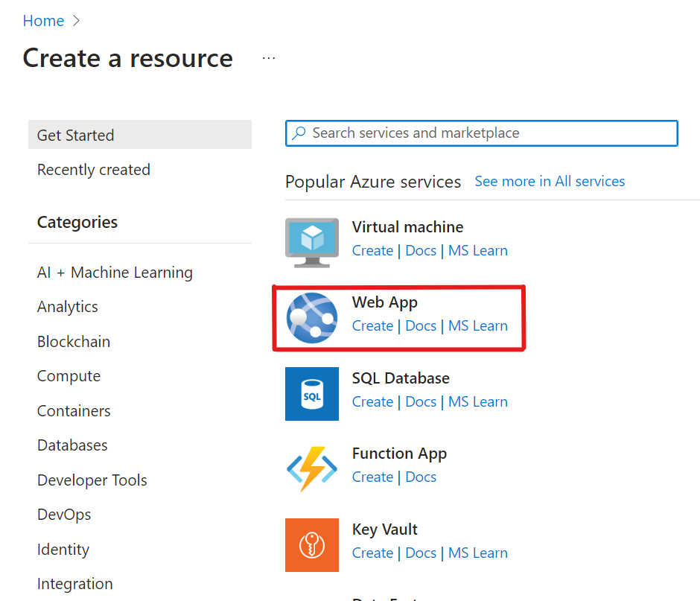Open the Recently created section
This screenshot has width=700, height=601.
coord(93,170)
